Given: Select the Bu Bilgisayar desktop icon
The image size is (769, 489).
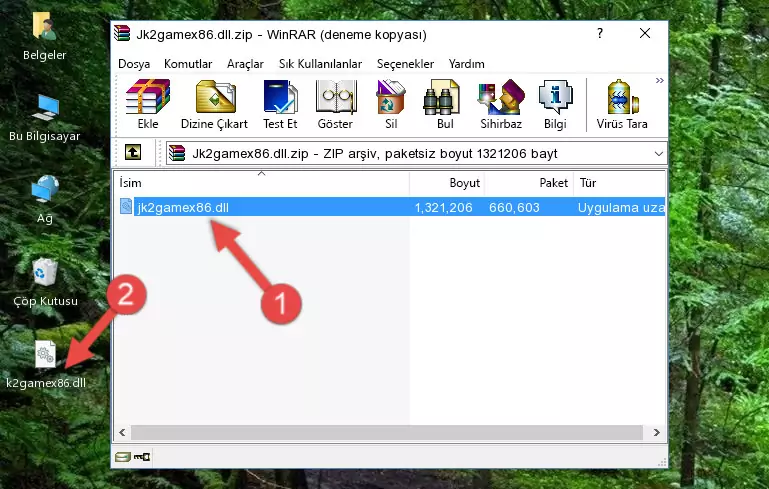Looking at the screenshot, I should click(x=45, y=118).
